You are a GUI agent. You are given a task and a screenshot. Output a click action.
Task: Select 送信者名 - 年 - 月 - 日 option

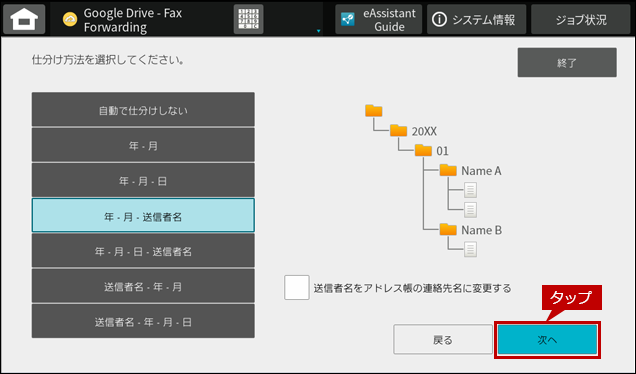143,321
